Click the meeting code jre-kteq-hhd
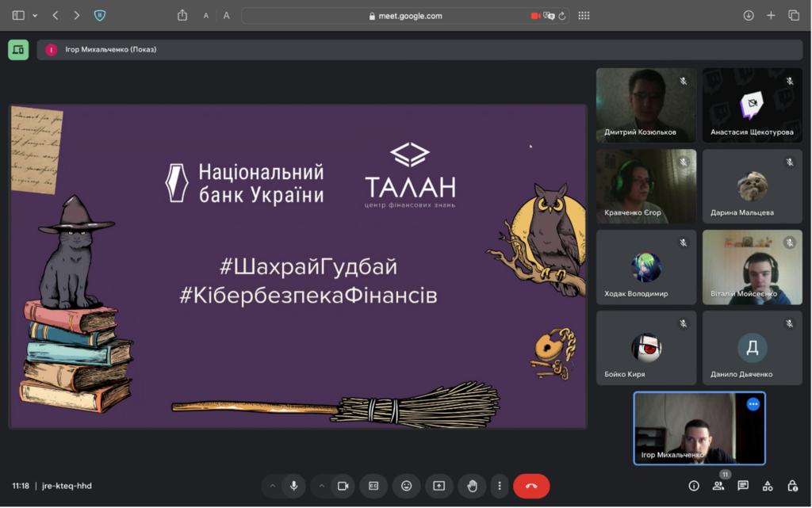 67,486
